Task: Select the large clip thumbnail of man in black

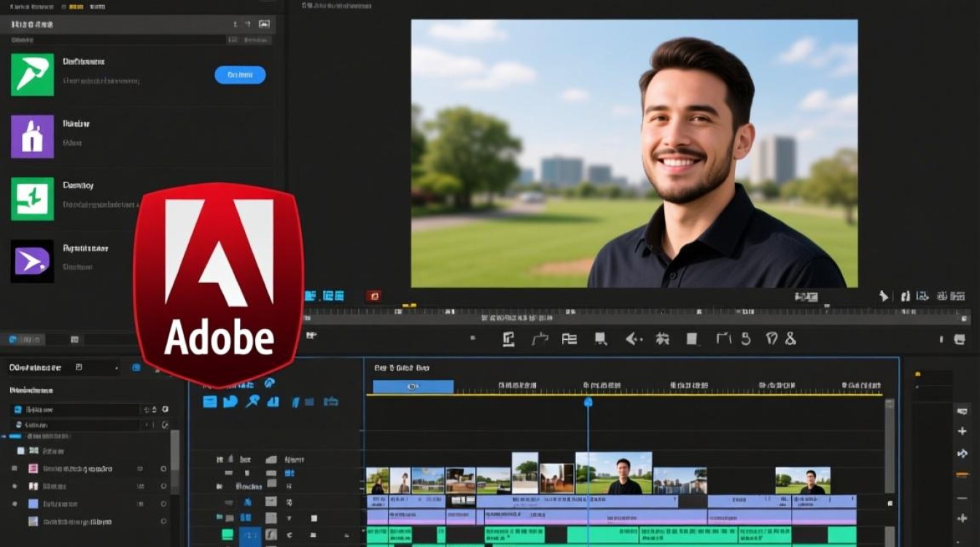Action: [x=613, y=473]
